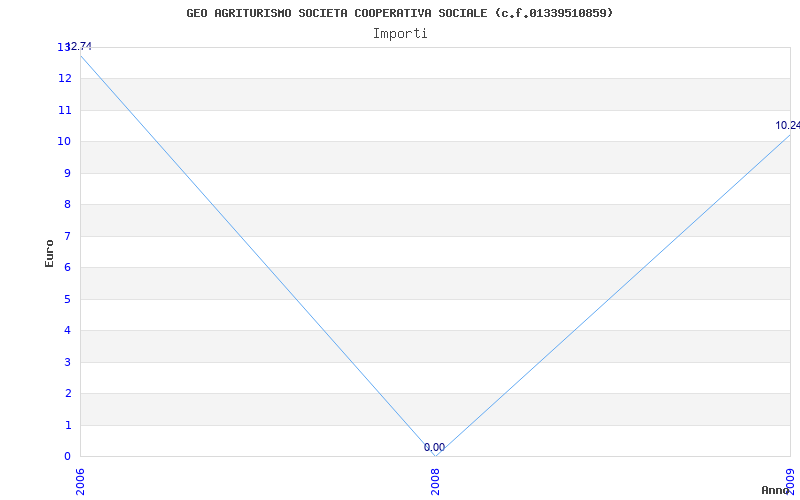Click the Euro y-axis title
The height and width of the screenshot is (500, 800).
tap(49, 253)
